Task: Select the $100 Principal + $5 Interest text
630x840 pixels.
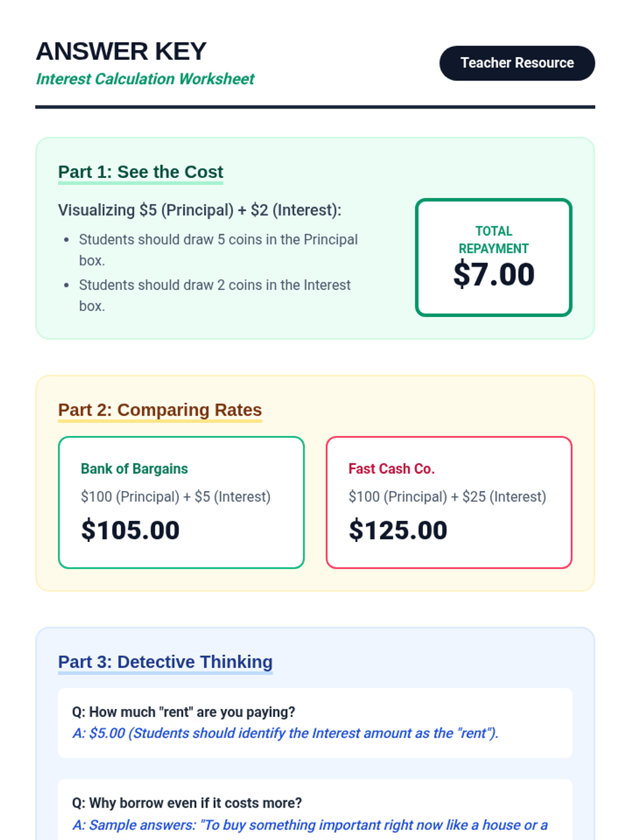Action: [x=175, y=497]
